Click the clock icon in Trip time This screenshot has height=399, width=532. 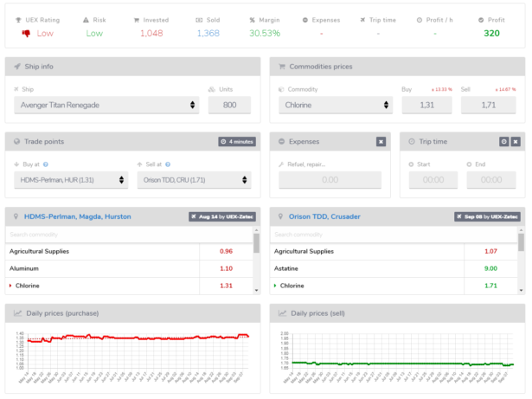(x=503, y=141)
